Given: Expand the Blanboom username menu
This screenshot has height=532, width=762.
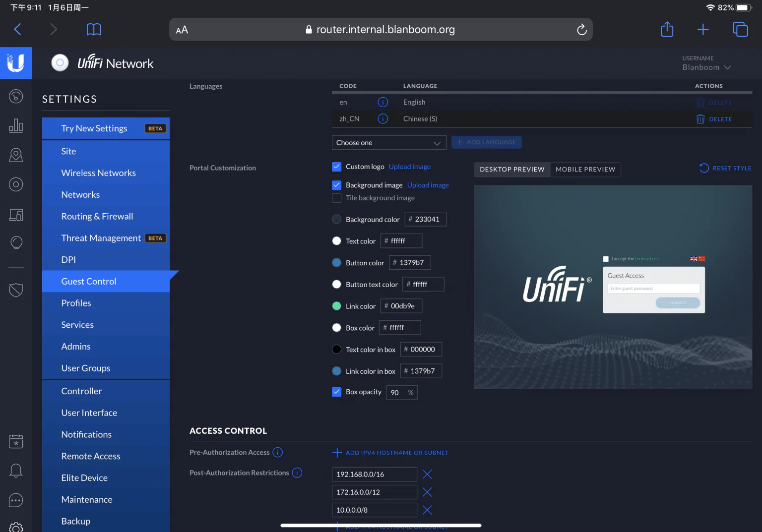Looking at the screenshot, I should pyautogui.click(x=706, y=67).
